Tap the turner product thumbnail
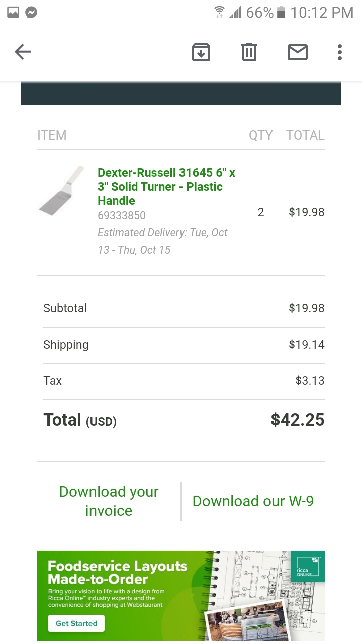 pyautogui.click(x=62, y=190)
